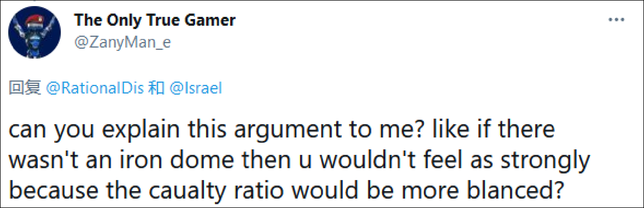Click the 和 character between mentions
644x208 pixels.
(156, 88)
